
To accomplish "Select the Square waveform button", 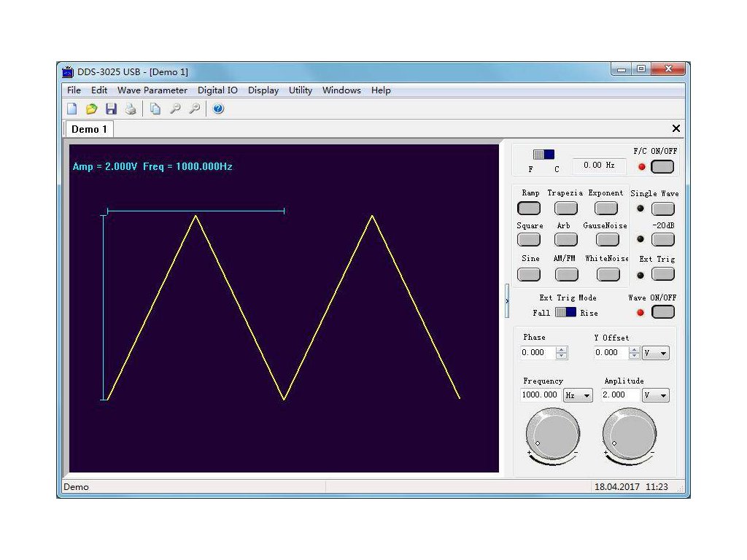I will pos(529,240).
